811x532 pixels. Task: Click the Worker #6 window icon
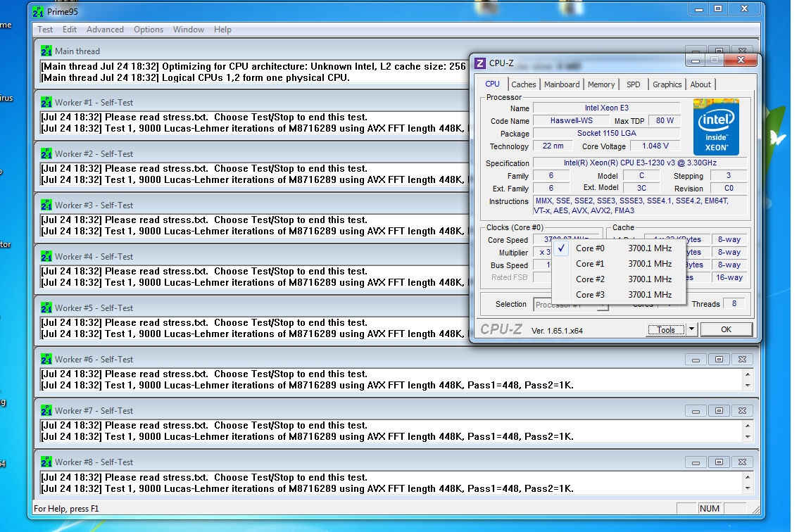point(46,360)
